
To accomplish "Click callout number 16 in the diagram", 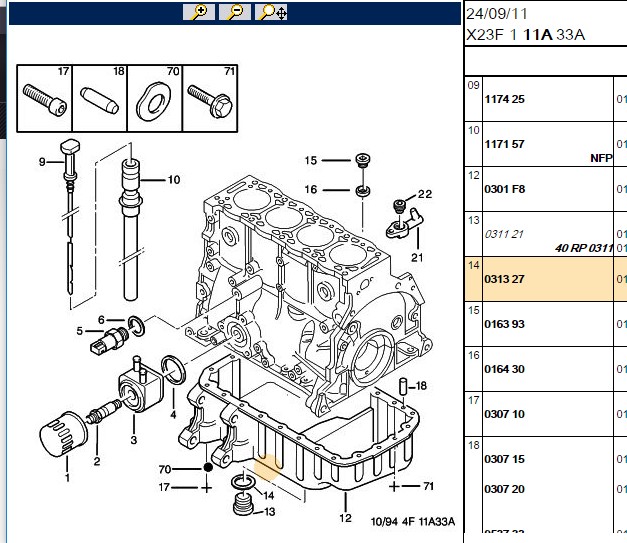I will (310, 189).
